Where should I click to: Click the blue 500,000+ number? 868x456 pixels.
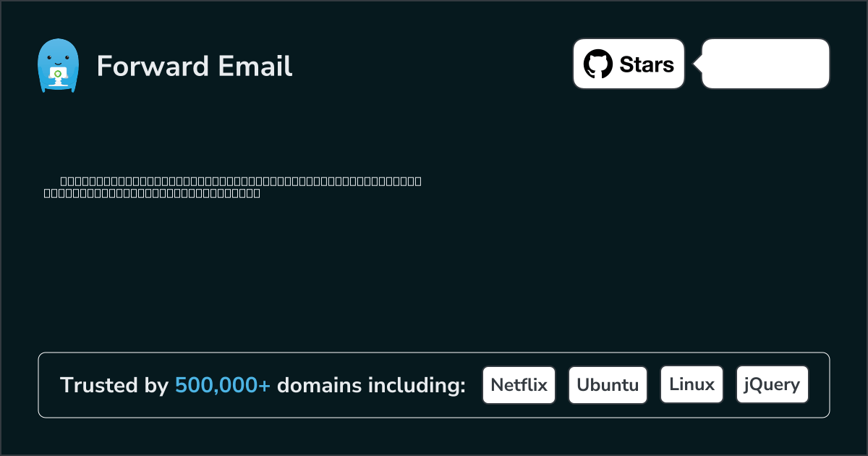click(x=223, y=385)
